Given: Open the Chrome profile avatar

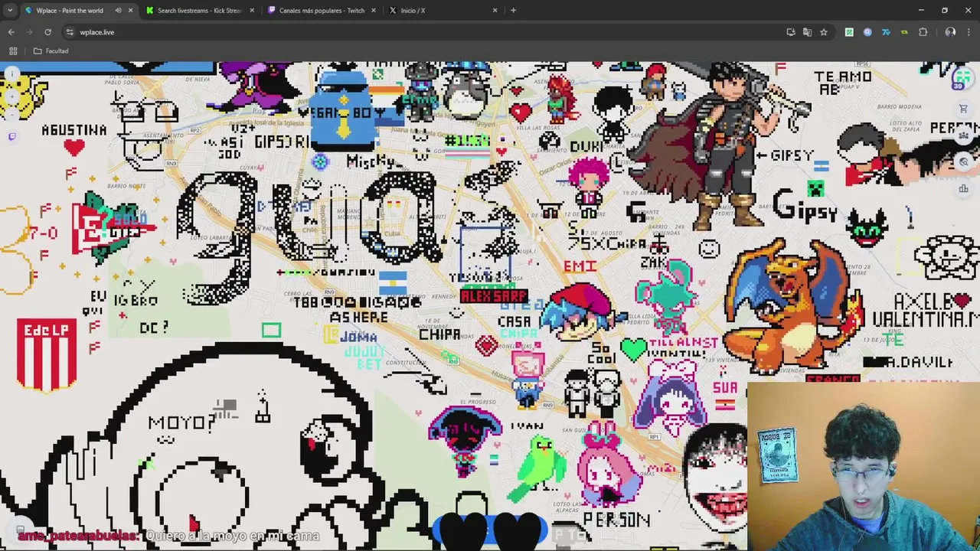Looking at the screenshot, I should (950, 32).
